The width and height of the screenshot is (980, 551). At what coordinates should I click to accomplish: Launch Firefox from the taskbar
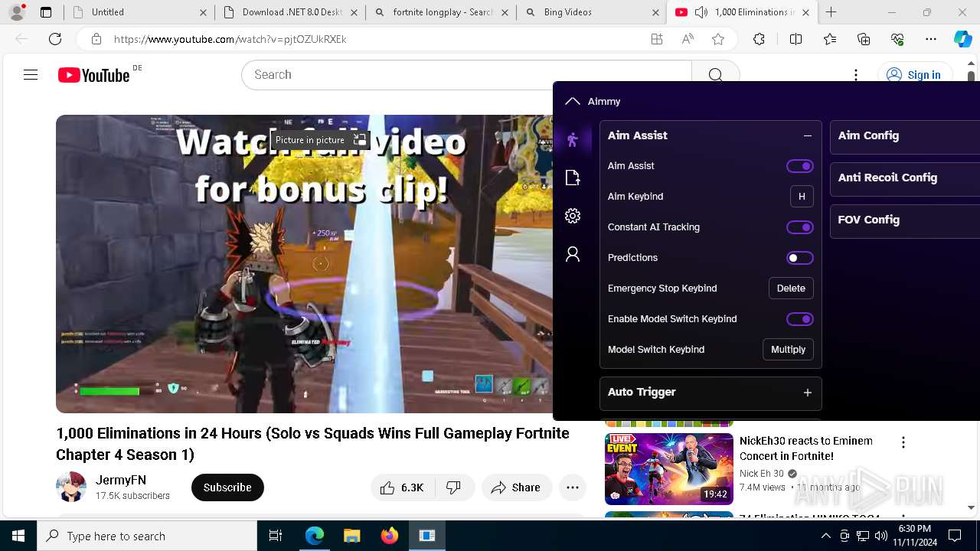click(389, 536)
